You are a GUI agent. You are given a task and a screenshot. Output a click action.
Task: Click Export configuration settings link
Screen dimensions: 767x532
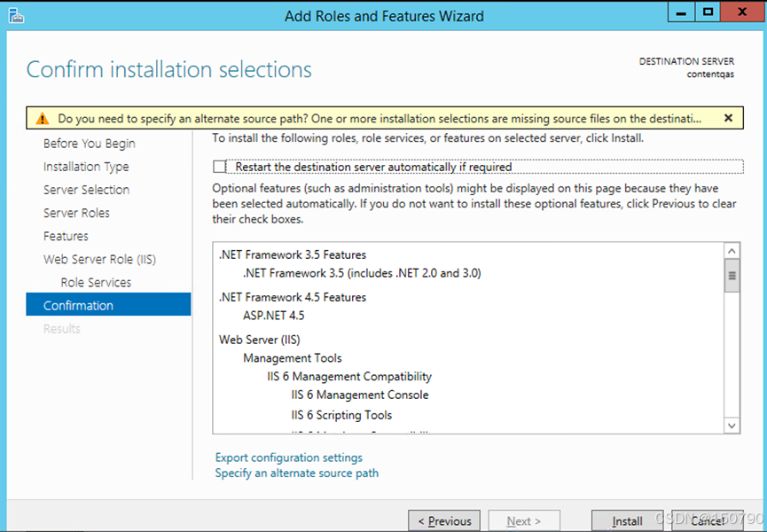[x=288, y=458]
